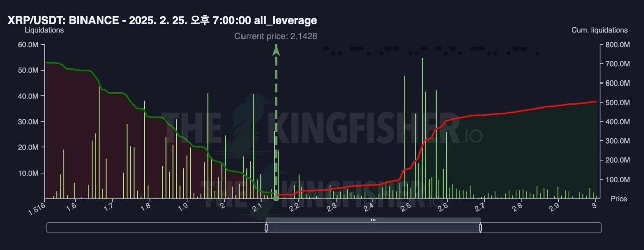Click the 'Price' x-axis title

(619, 199)
